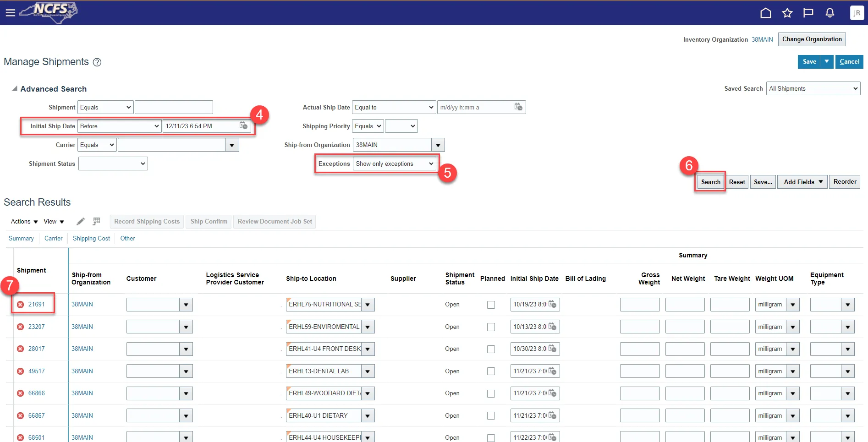Screen dimensions: 868x442
Task: Open Actual Ship Date calendar picker
Action: [x=518, y=107]
